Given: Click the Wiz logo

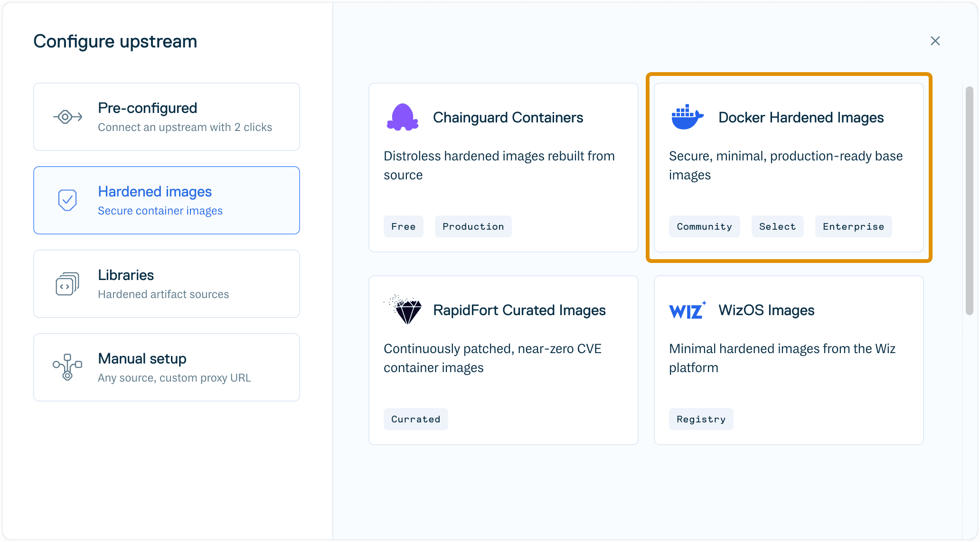Looking at the screenshot, I should click(688, 310).
